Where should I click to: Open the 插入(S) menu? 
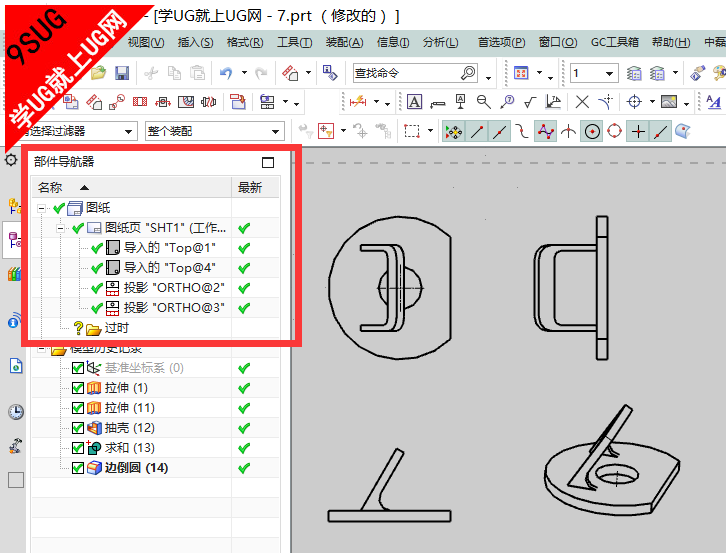pos(195,43)
